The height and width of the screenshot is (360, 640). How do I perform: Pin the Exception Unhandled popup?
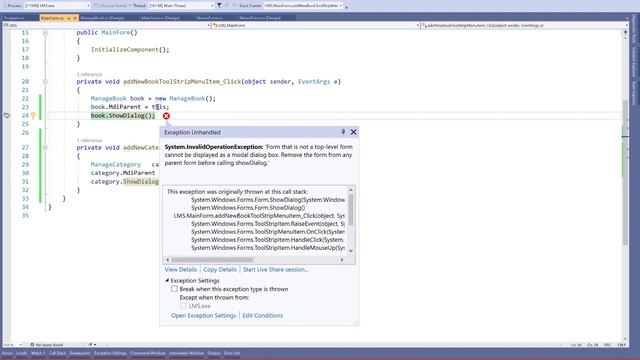tap(343, 132)
